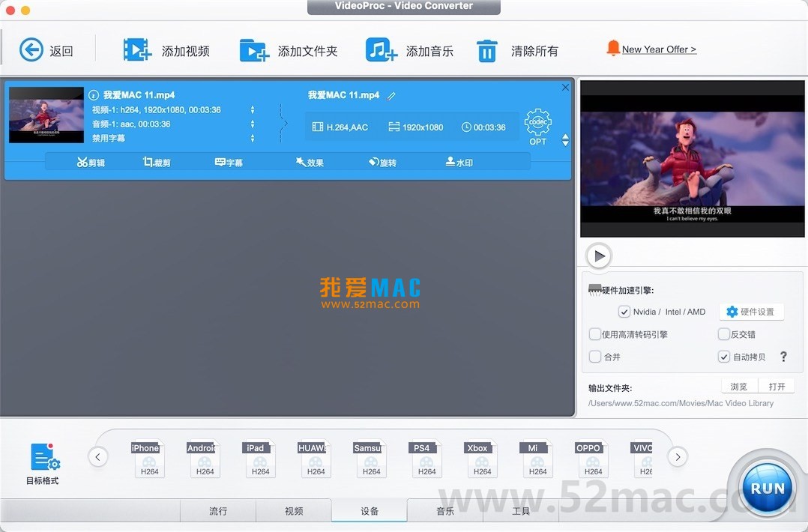
Task: Click 打开 to open output folder
Action: (777, 386)
